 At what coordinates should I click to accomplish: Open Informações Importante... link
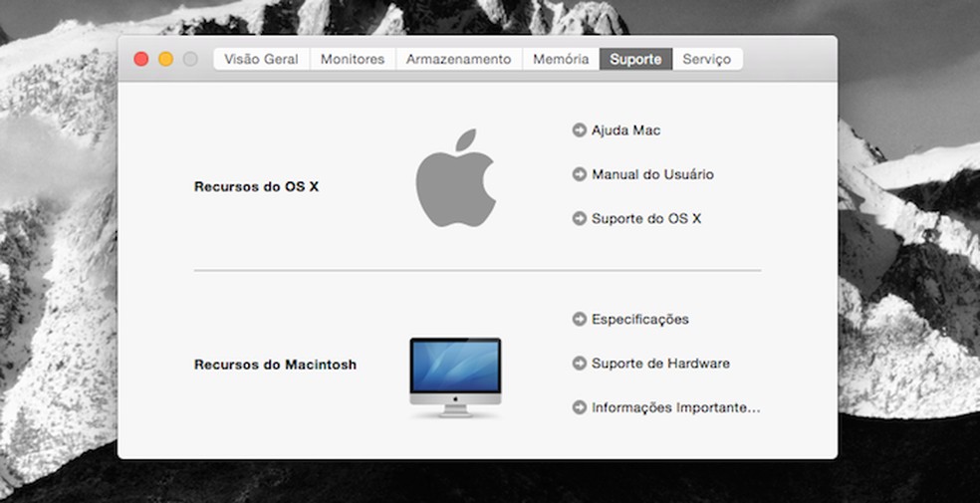click(x=675, y=408)
